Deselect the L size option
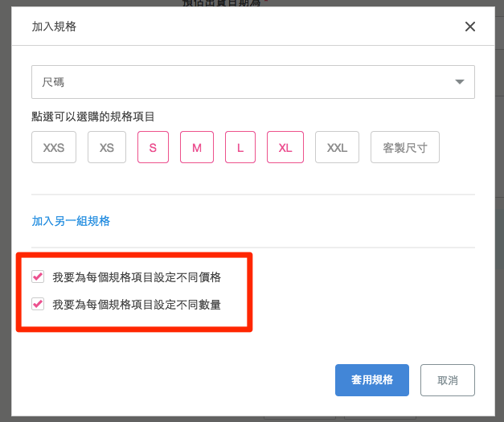 coord(240,147)
